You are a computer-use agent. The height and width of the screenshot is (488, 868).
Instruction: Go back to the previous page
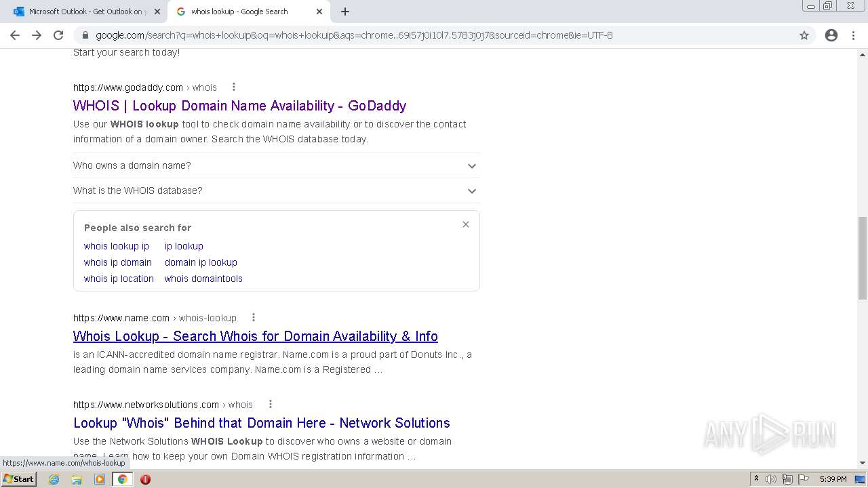coord(15,35)
